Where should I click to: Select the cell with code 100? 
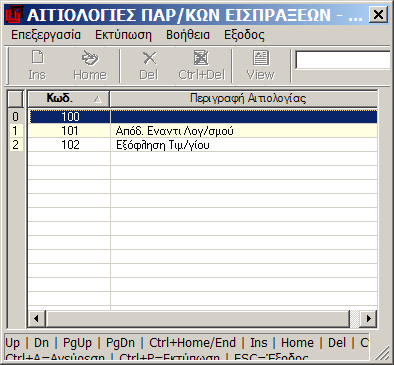[70, 117]
